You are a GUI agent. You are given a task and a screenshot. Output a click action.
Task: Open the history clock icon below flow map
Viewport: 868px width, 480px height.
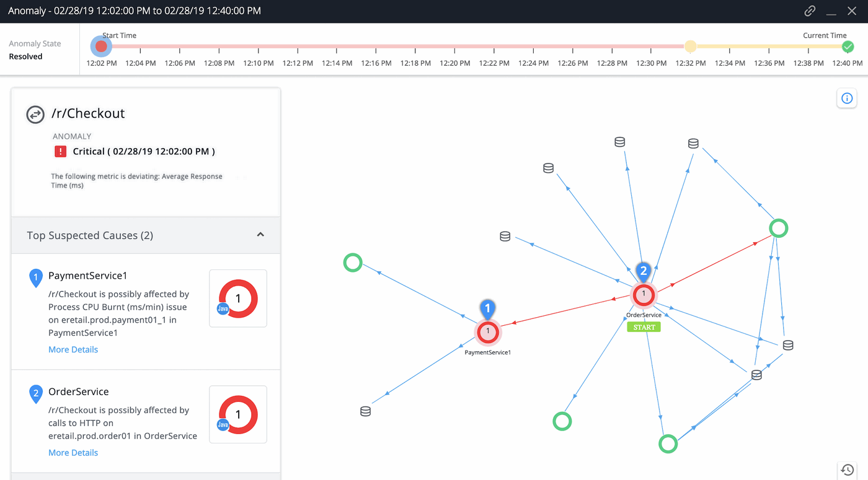point(847,470)
